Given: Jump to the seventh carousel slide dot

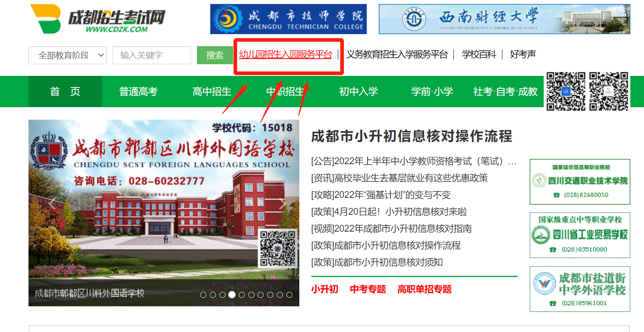Looking at the screenshot, I should [x=261, y=295].
